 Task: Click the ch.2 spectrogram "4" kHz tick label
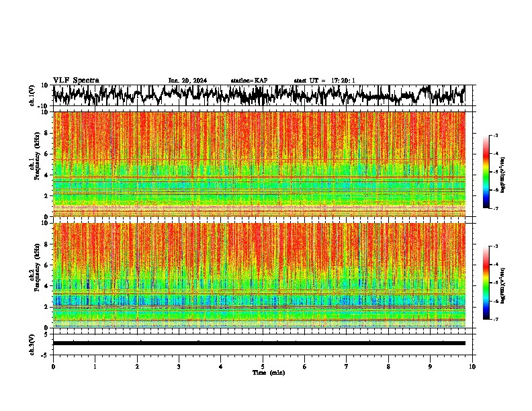click(x=46, y=286)
